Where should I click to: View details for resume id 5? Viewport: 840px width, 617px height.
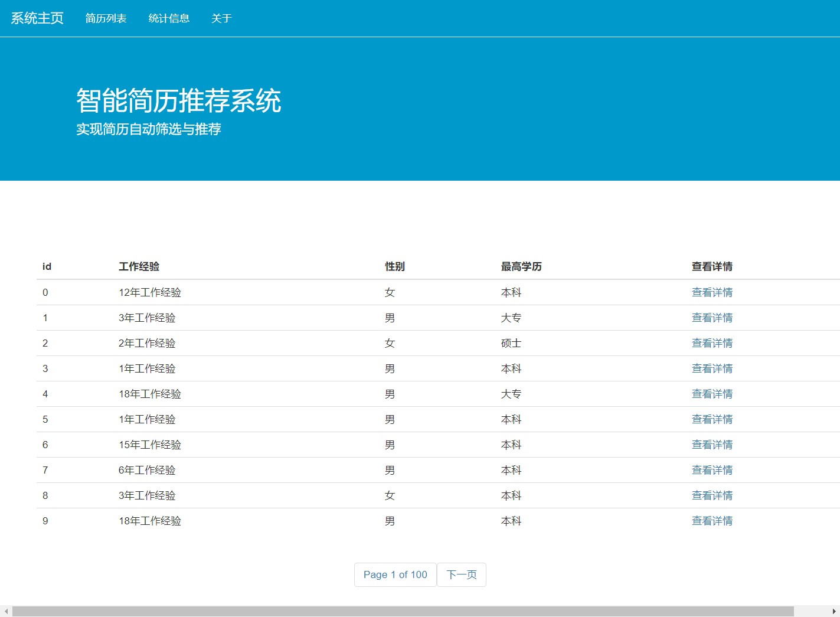point(712,419)
